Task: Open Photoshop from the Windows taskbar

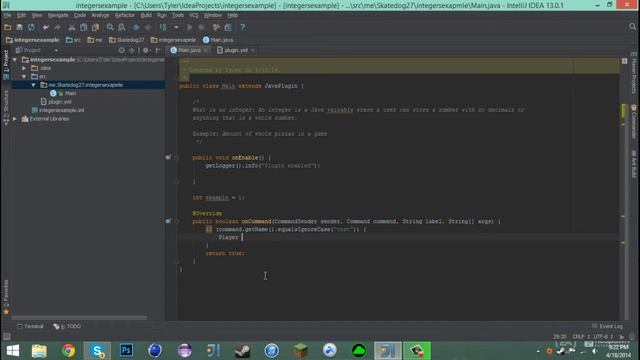Action: pyautogui.click(x=126, y=351)
